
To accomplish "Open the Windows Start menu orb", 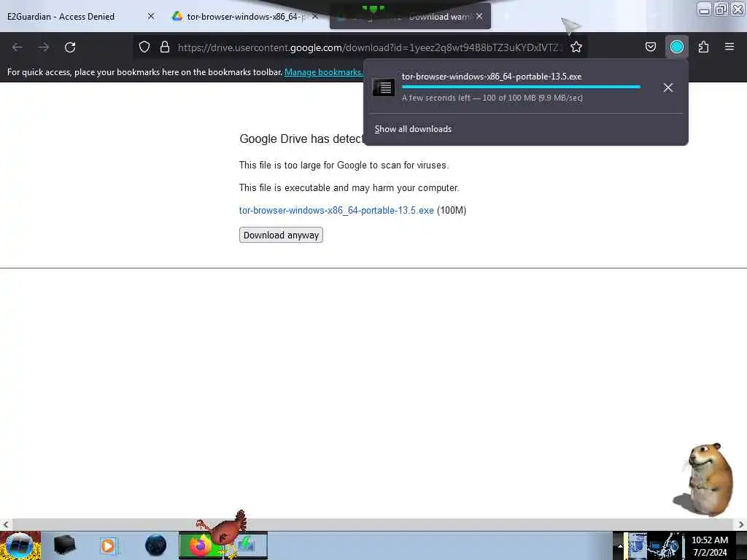I will 19,545.
